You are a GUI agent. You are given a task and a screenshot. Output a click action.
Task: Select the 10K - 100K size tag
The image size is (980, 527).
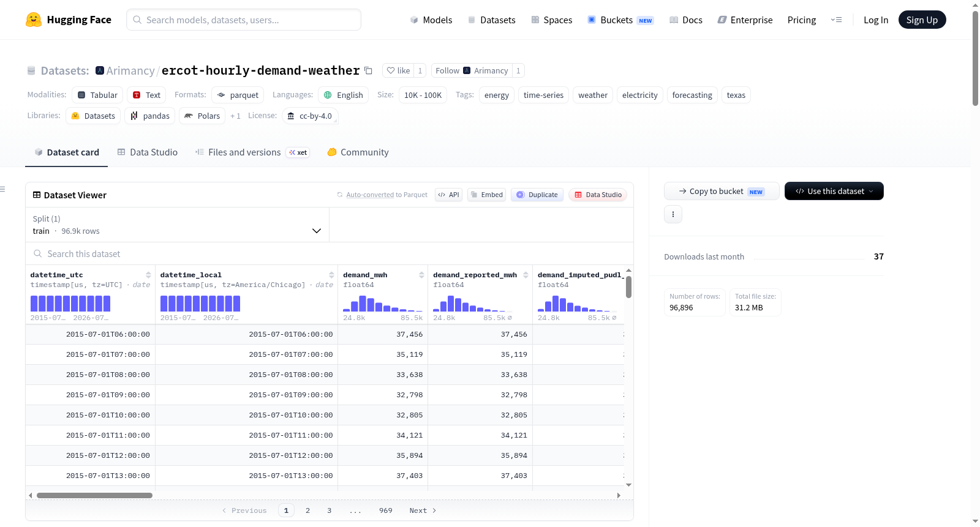pos(423,95)
